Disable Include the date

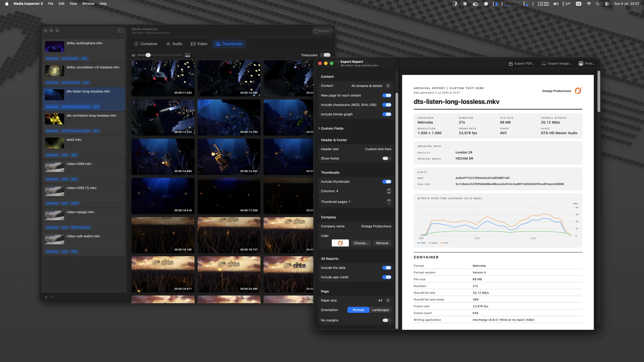[x=387, y=268]
